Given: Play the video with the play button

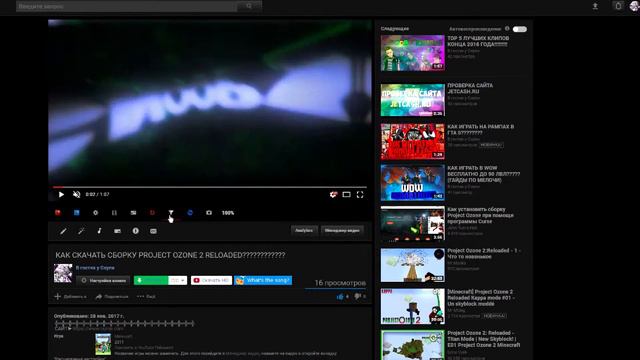Looking at the screenshot, I should click(x=61, y=195).
